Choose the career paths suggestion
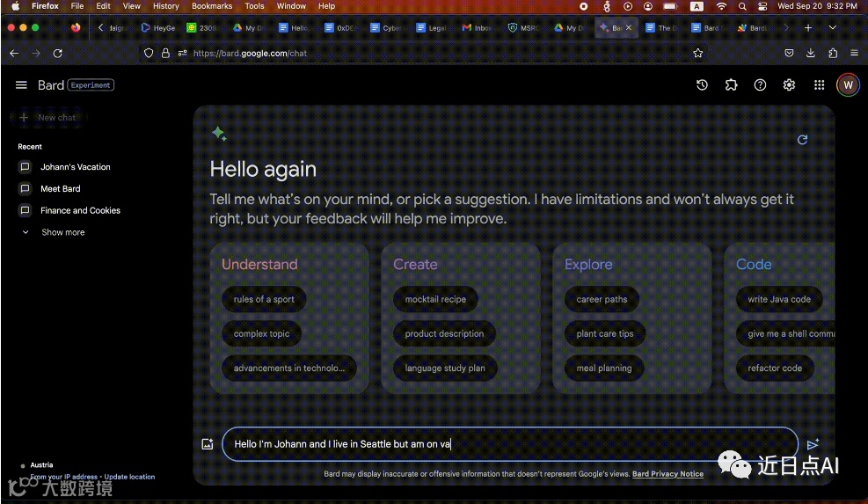868x504 pixels. tap(602, 299)
